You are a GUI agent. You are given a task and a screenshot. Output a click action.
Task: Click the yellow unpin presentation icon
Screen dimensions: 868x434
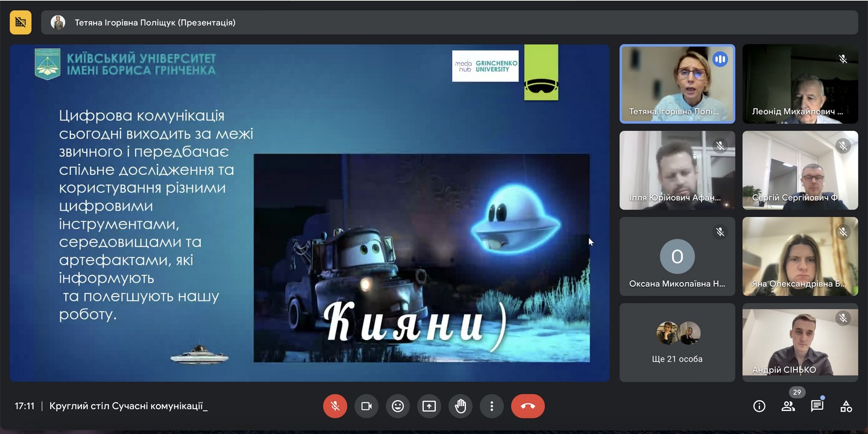[20, 22]
